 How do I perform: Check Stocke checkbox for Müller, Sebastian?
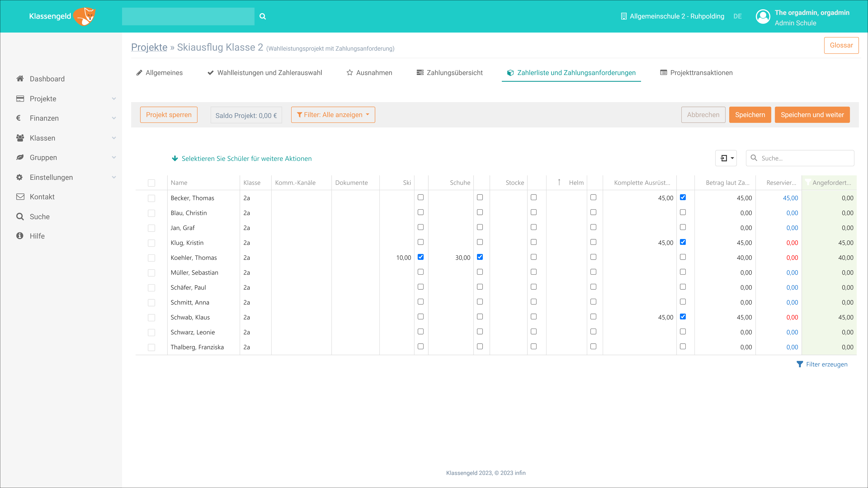[x=534, y=272]
